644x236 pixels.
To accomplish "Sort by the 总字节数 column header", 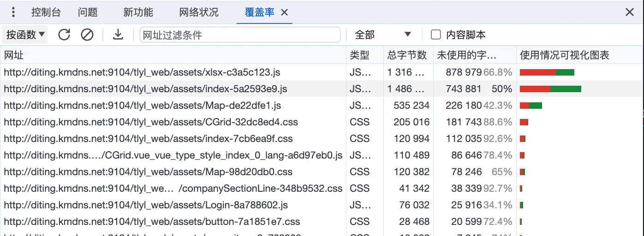I will pyautogui.click(x=407, y=55).
